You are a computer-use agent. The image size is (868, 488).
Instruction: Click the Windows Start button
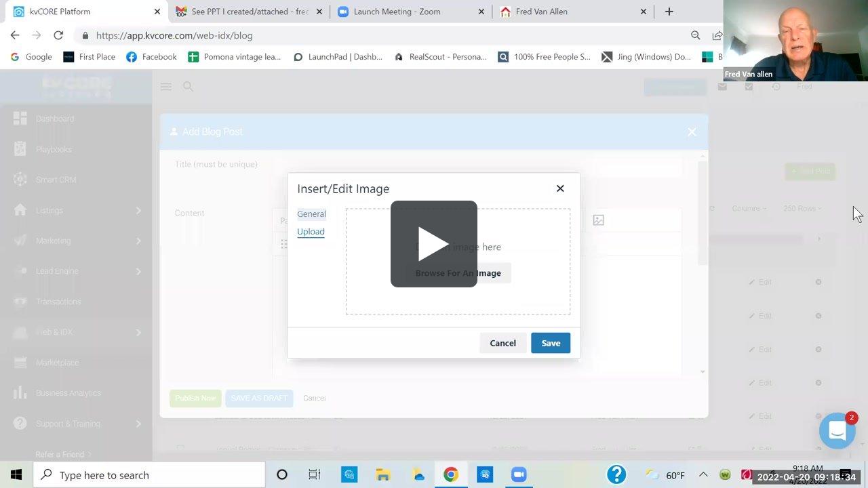tap(16, 475)
